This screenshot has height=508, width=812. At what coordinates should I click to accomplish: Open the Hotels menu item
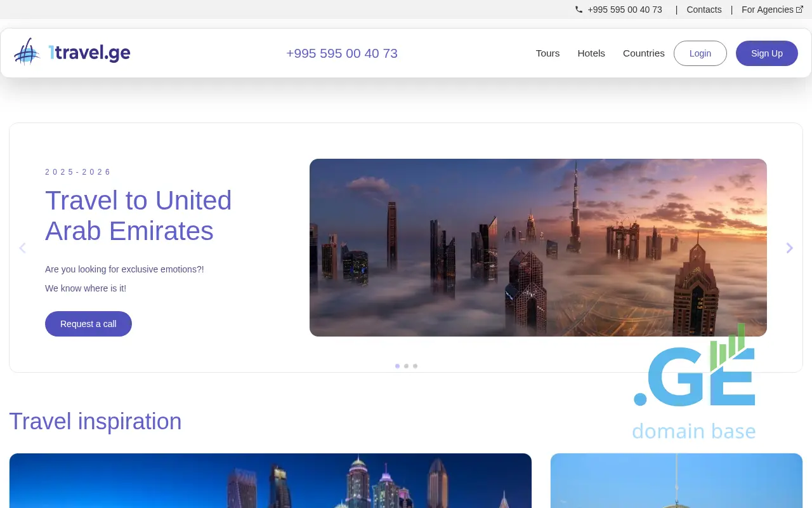point(591,53)
